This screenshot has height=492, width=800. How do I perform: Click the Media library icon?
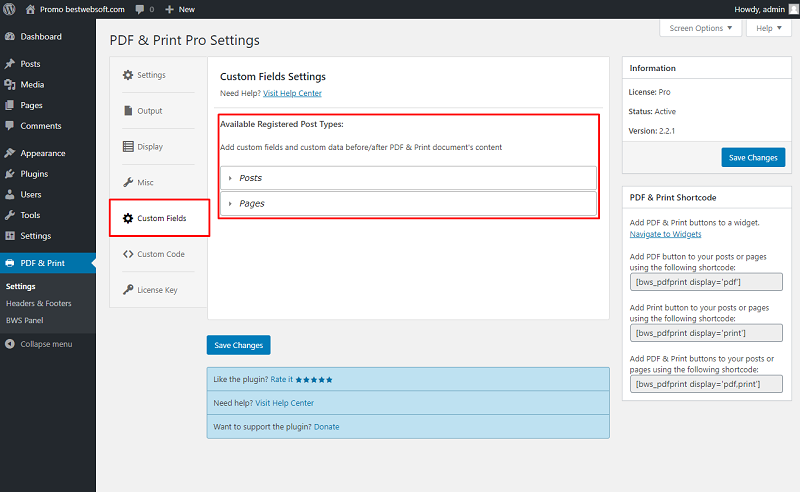(10, 85)
